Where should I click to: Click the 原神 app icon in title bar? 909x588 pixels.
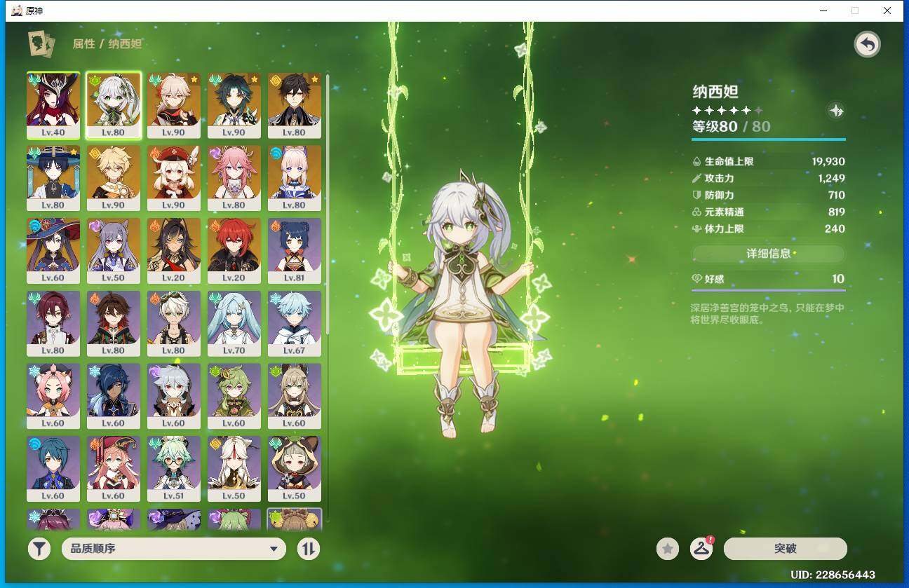point(17,11)
